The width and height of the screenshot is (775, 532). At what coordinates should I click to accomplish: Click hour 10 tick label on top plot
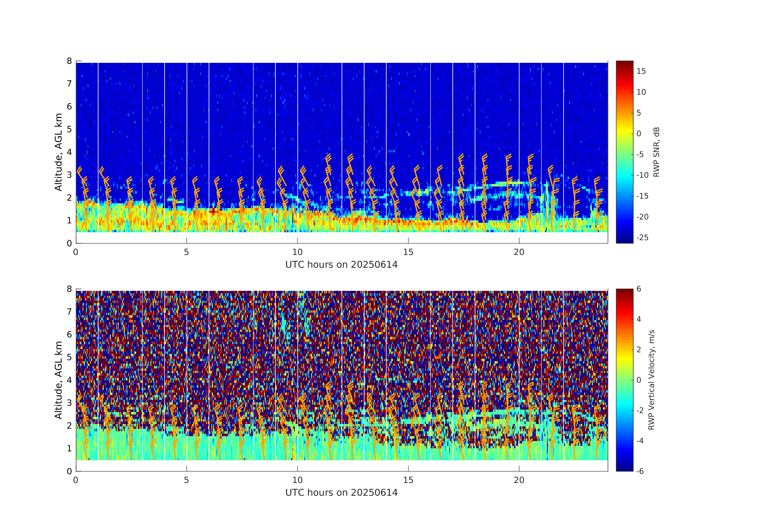point(297,252)
